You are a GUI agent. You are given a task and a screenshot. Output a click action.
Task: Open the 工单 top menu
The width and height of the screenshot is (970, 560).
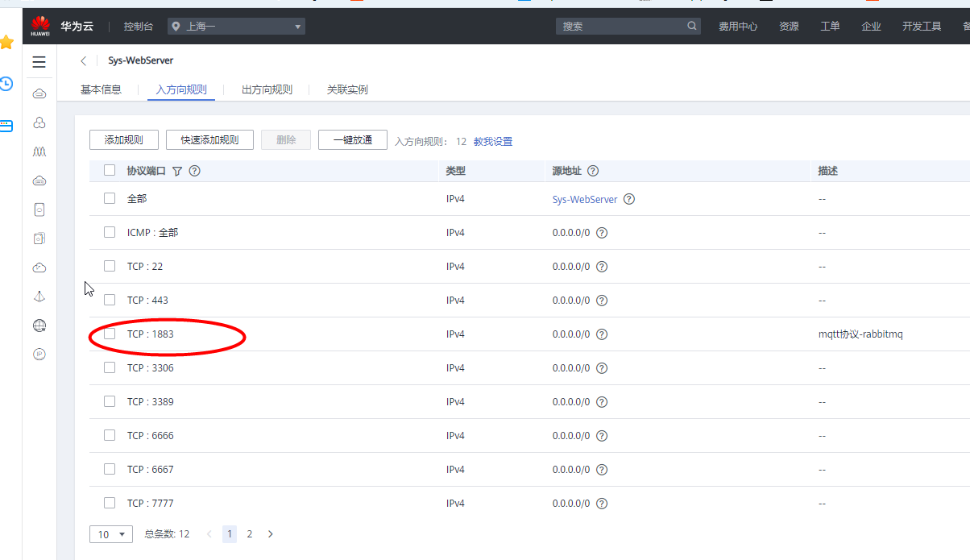click(830, 27)
